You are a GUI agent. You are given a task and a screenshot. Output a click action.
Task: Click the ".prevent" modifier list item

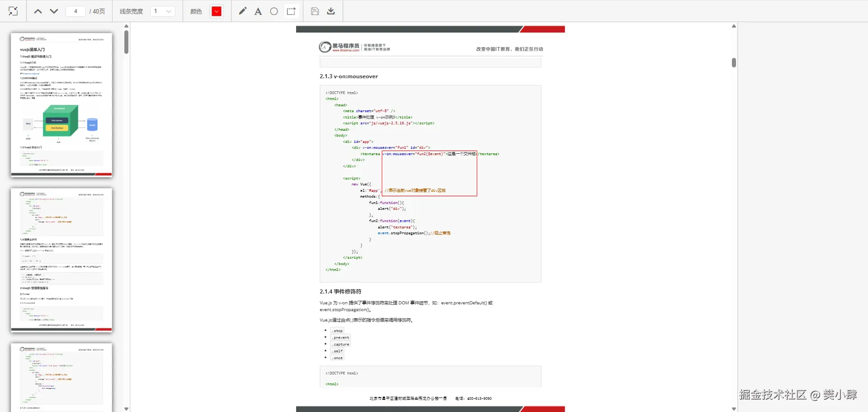tap(340, 337)
